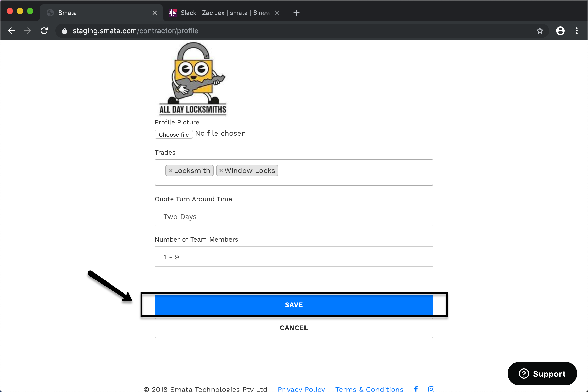This screenshot has height=392, width=588.
Task: Visit the Smata Instagram page
Action: point(431,389)
